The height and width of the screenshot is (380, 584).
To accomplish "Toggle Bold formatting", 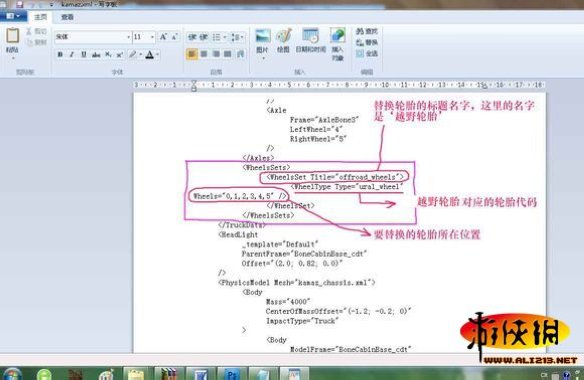I will [60, 54].
